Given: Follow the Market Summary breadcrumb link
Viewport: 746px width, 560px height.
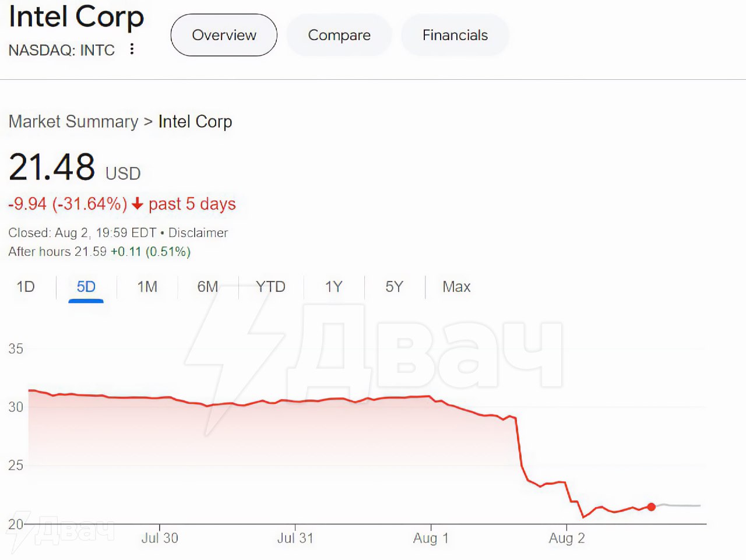Looking at the screenshot, I should point(73,122).
